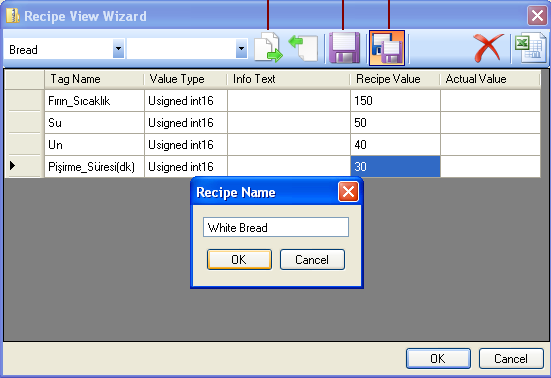The image size is (551, 378).
Task: Click the wizard's bottom Cancel button
Action: (511, 359)
